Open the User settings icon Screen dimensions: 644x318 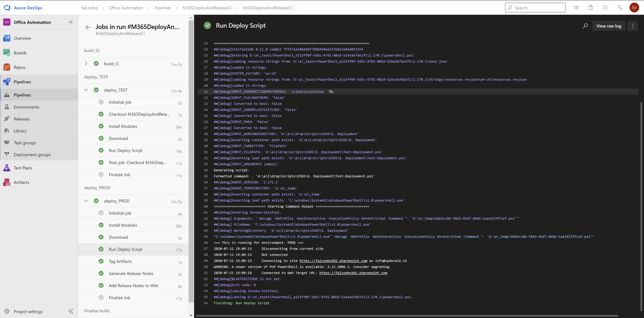point(620,8)
